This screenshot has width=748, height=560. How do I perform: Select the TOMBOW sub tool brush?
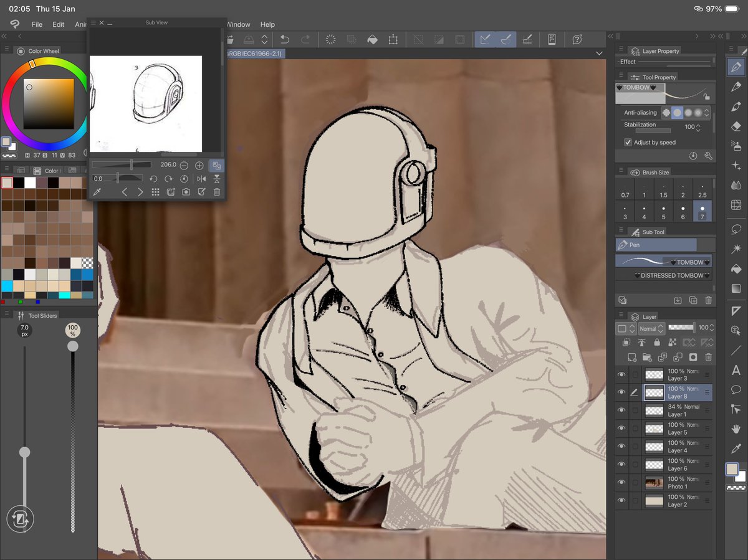point(663,262)
